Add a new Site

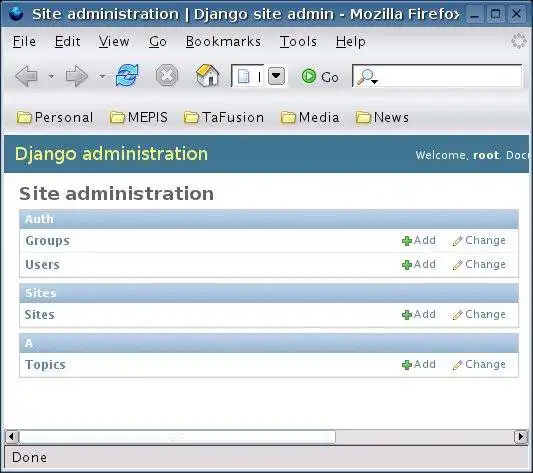(x=418, y=314)
